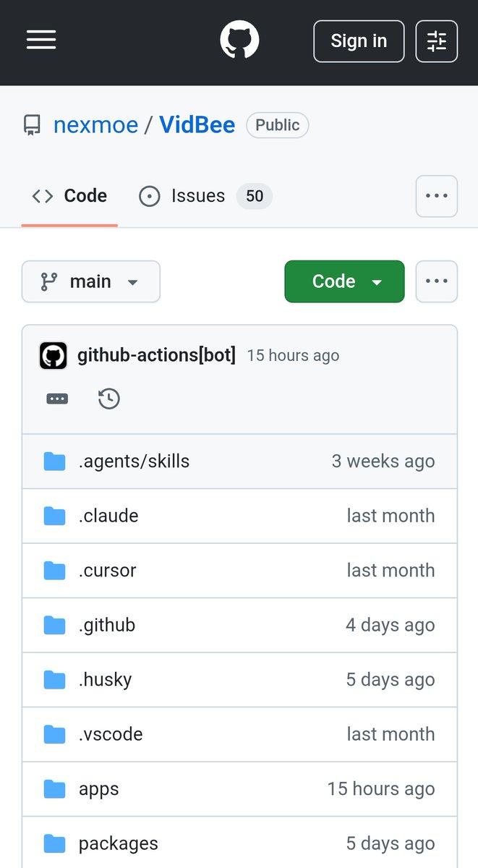Go to GitHub home via Octocat logo
Screen dimensions: 478x868
(x=239, y=41)
